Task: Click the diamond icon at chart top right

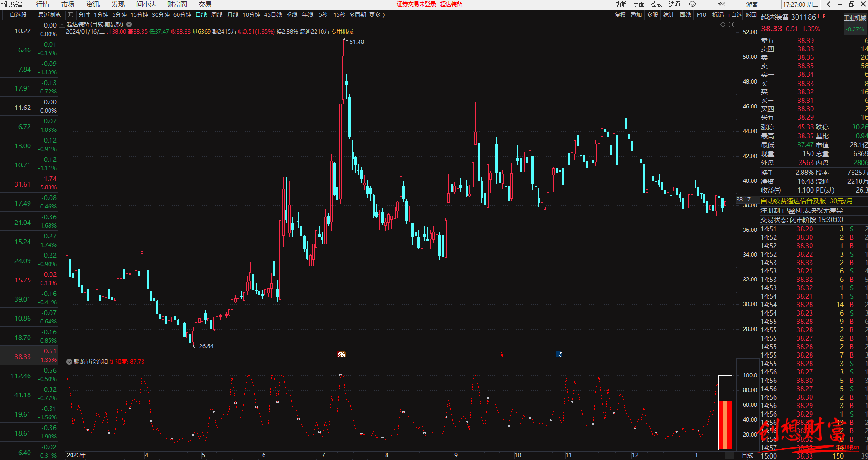Action: pos(723,24)
